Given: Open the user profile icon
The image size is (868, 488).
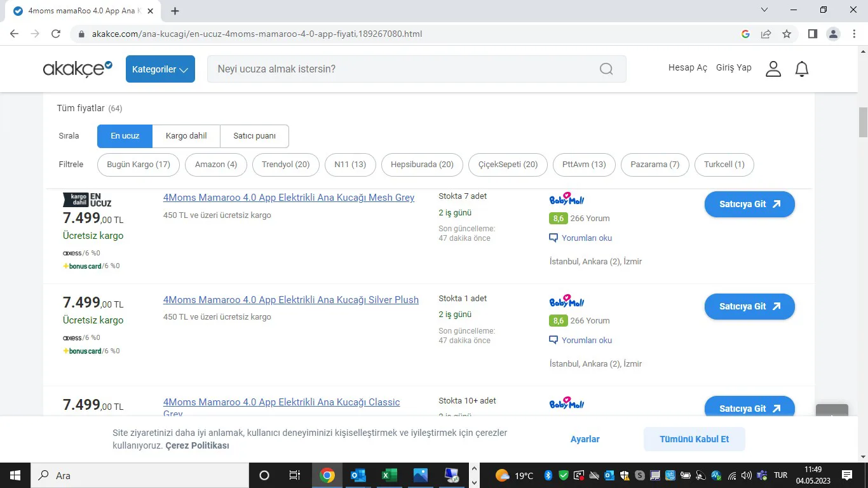Looking at the screenshot, I should point(773,69).
